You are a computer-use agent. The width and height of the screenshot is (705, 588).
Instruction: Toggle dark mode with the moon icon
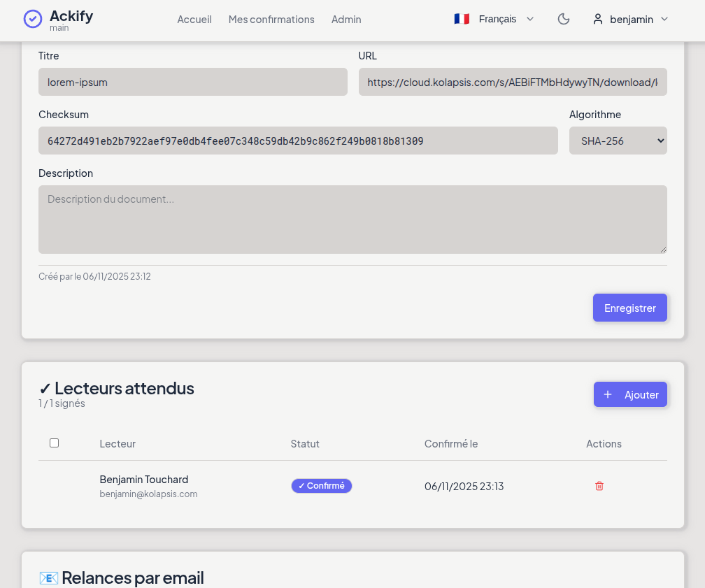pyautogui.click(x=563, y=19)
